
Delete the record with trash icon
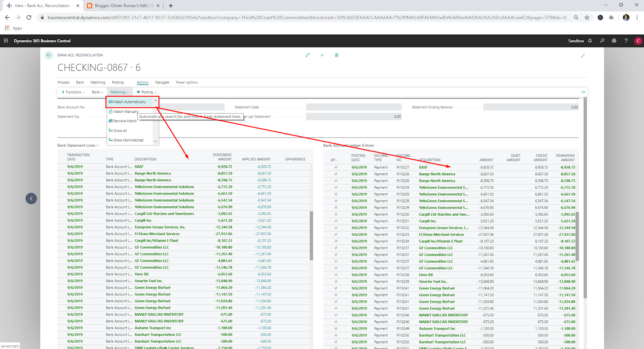tap(336, 55)
